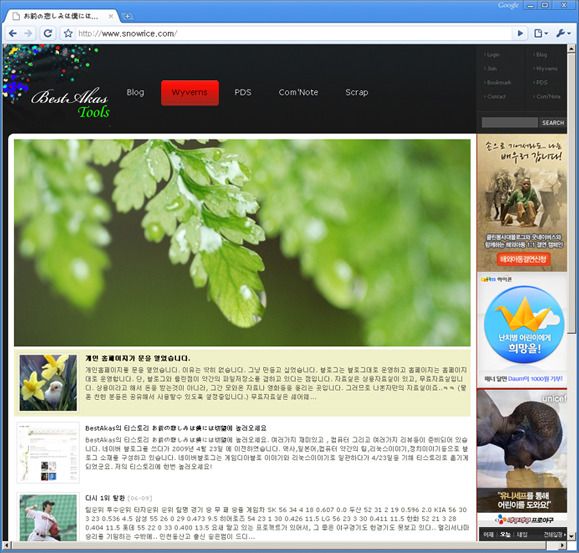
Task: Click the vertical scrollbar up arrow
Action: pyautogui.click(x=571, y=48)
